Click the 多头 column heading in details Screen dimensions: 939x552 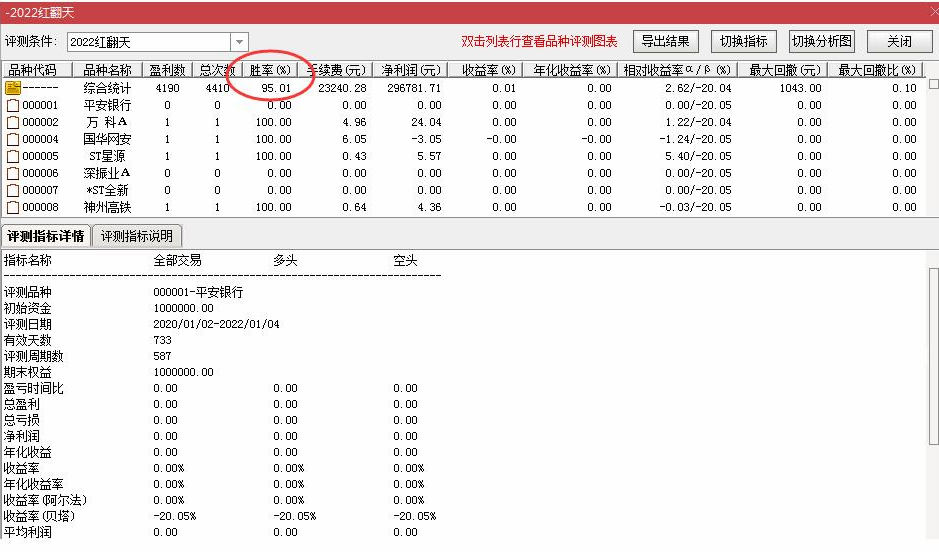pos(285,260)
